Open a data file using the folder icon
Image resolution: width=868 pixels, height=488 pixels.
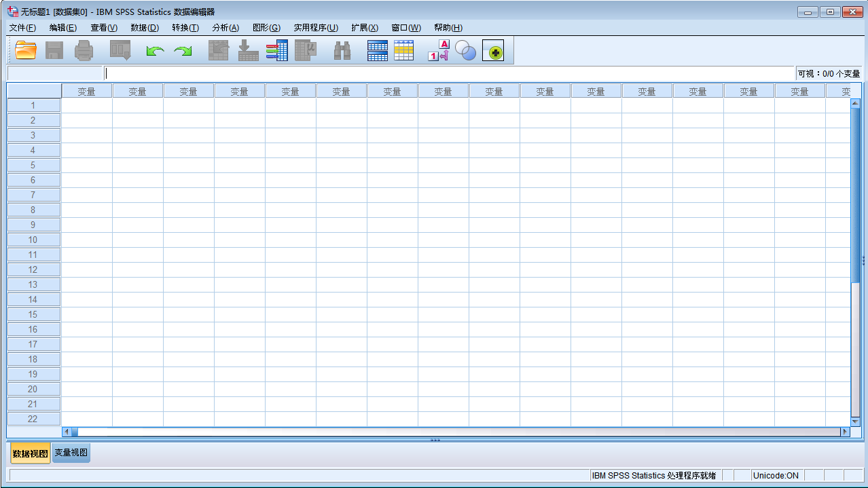(25, 50)
